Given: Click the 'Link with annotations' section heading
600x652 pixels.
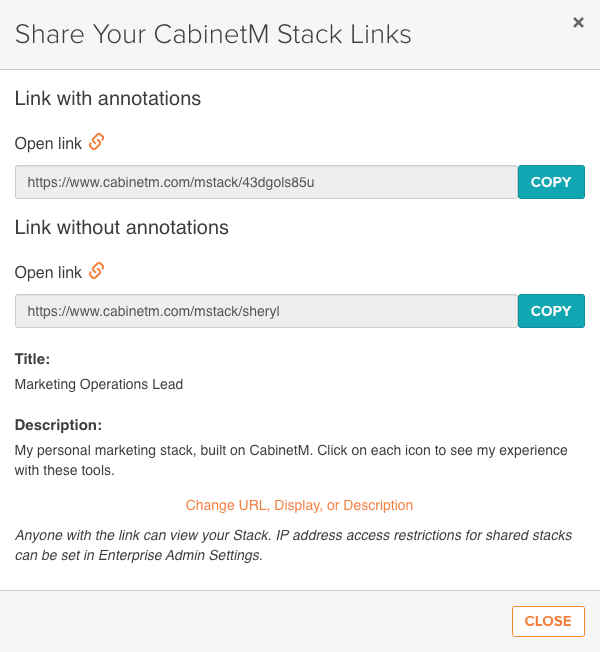Looking at the screenshot, I should point(108,99).
